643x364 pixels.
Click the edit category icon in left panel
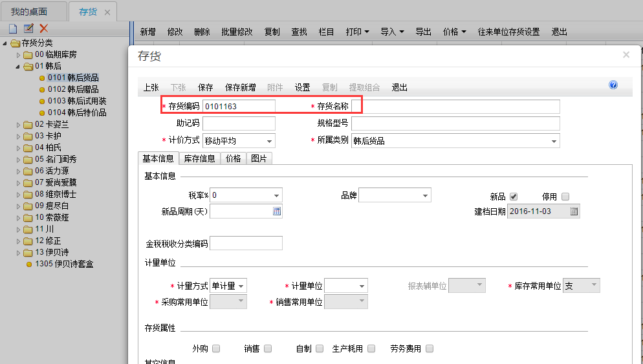(x=28, y=28)
